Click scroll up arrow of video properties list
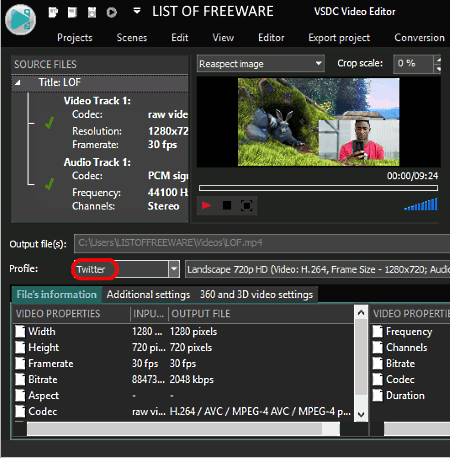The width and height of the screenshot is (450, 458). pos(361,313)
